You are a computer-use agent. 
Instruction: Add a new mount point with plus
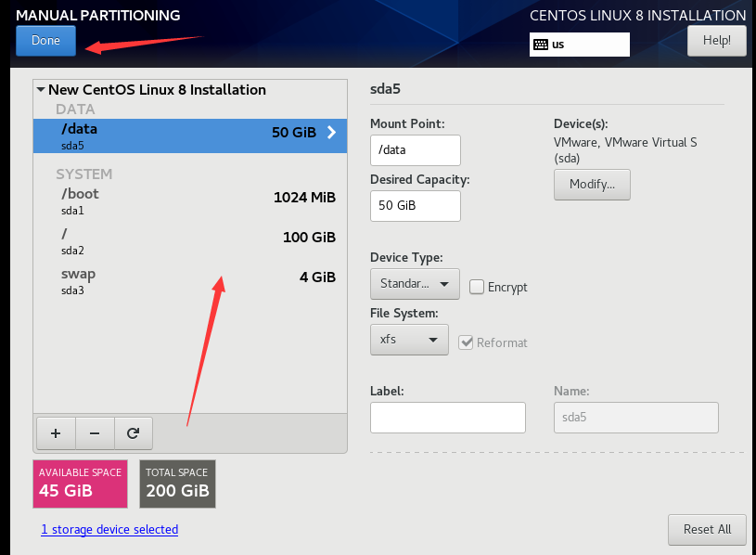(56, 433)
